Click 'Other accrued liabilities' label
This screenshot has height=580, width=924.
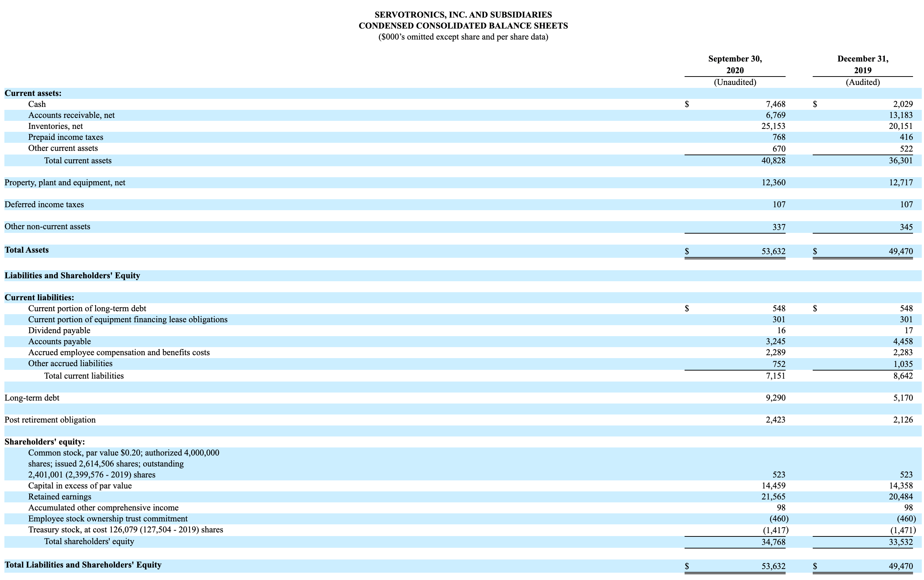[x=70, y=364]
